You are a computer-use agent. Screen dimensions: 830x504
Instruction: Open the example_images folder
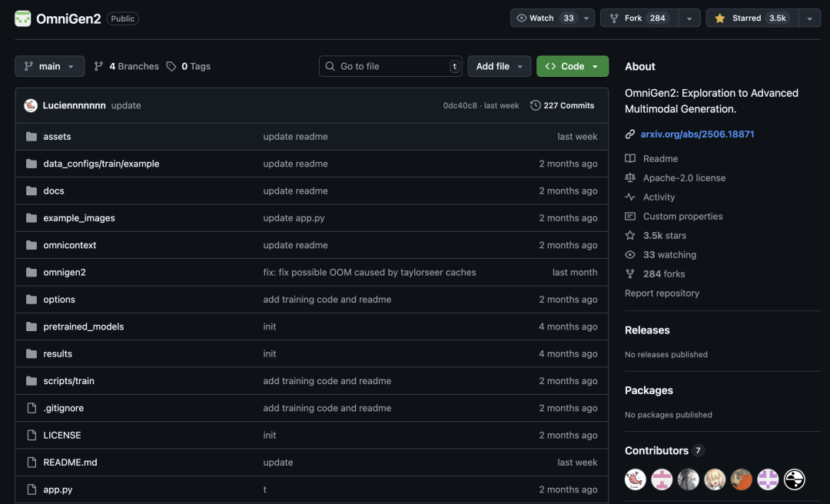click(x=79, y=218)
